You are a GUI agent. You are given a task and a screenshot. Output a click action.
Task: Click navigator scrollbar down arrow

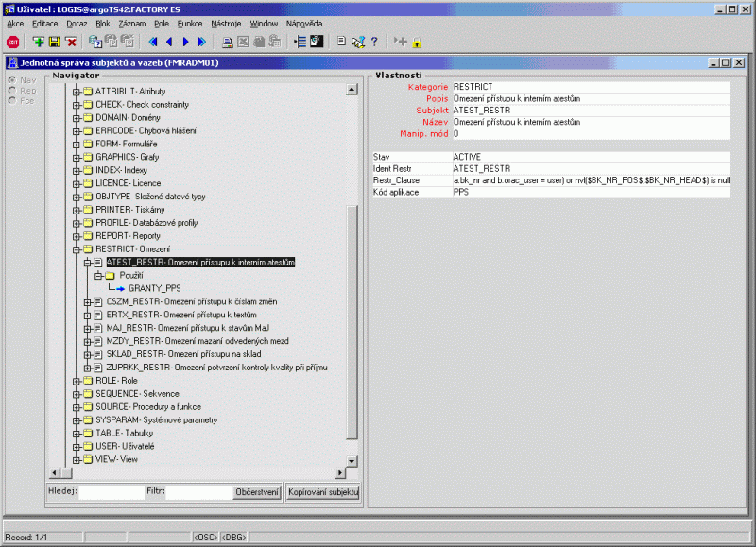point(352,462)
